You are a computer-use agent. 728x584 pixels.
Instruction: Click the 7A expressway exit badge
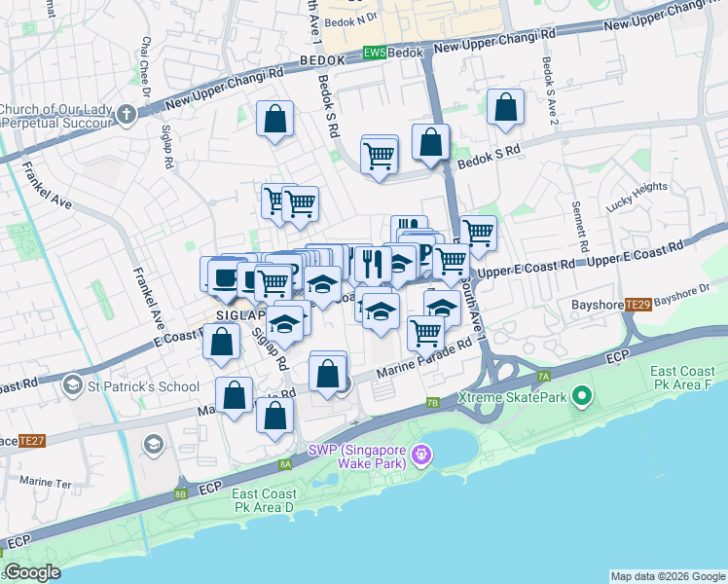tap(544, 377)
